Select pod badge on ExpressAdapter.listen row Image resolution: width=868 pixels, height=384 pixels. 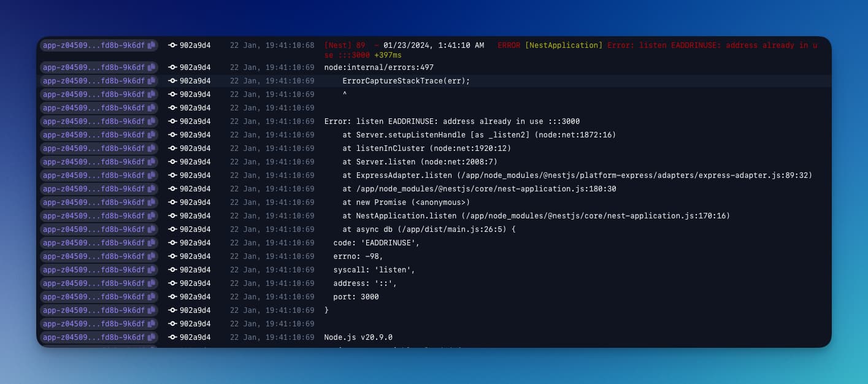click(x=99, y=175)
